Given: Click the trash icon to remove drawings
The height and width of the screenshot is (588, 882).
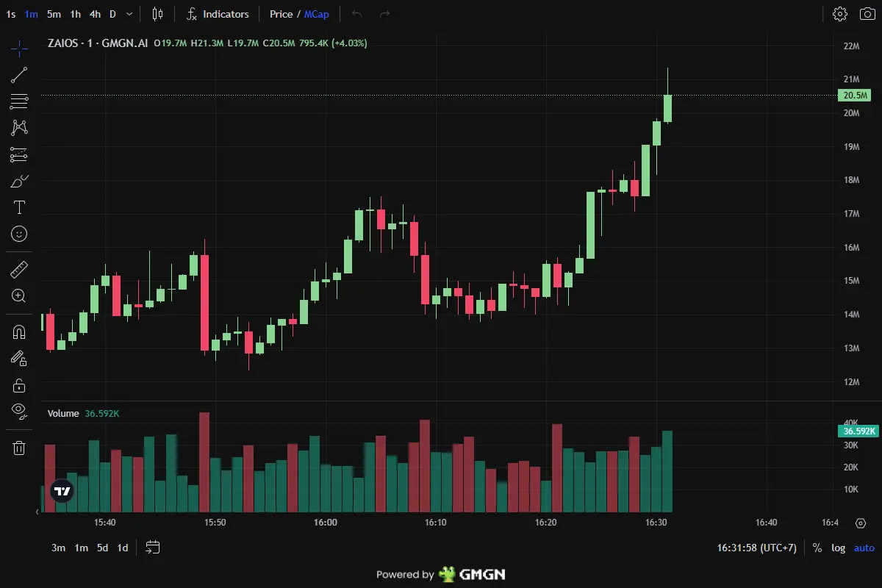Looking at the screenshot, I should (x=19, y=448).
